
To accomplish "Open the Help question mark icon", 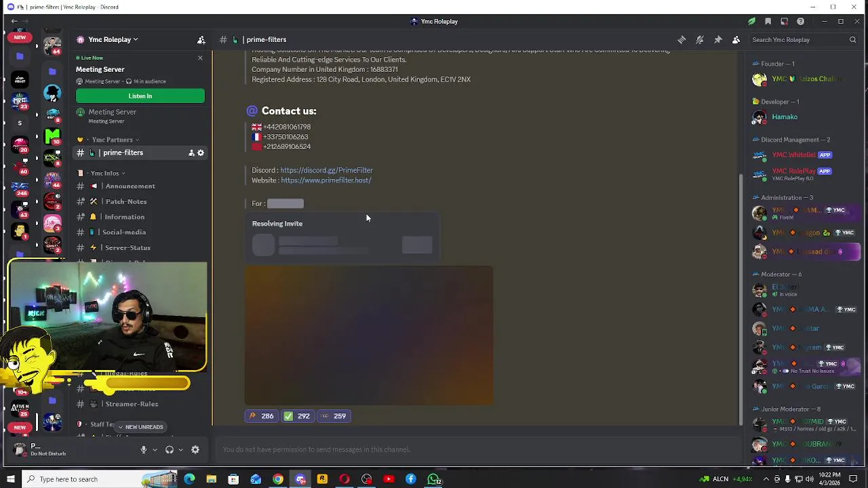I will [x=800, y=22].
